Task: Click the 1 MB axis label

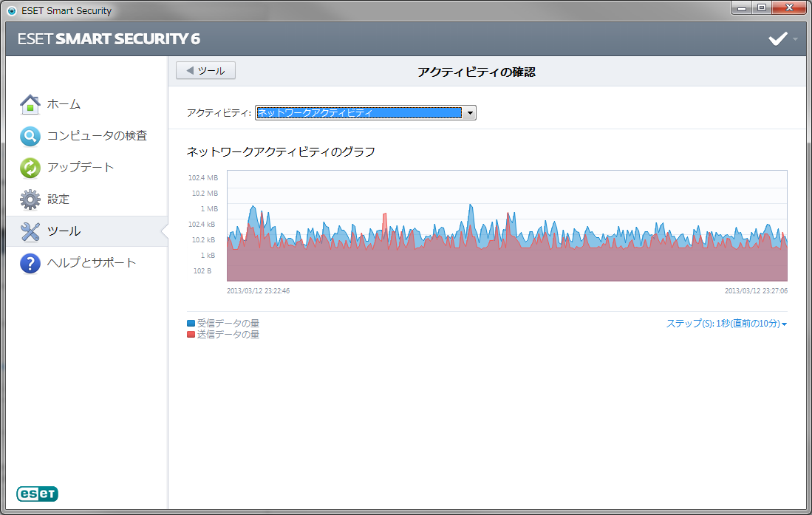Action: 209,209
